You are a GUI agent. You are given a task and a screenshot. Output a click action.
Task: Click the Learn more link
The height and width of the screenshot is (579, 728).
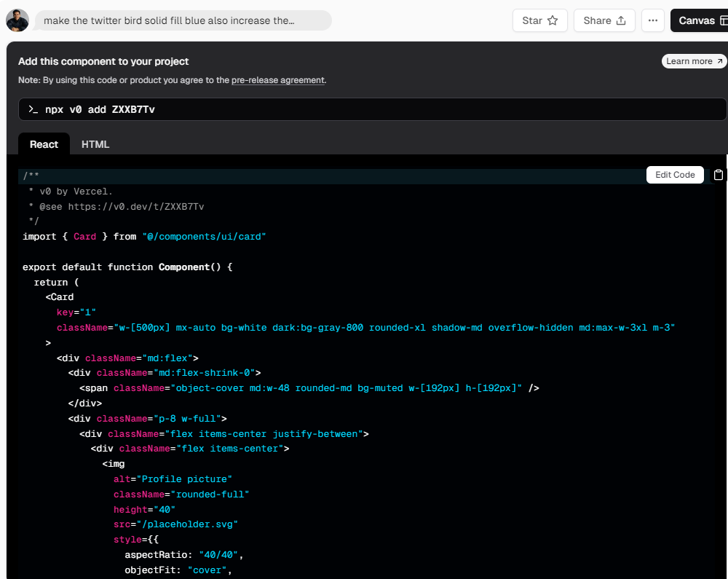click(x=695, y=61)
